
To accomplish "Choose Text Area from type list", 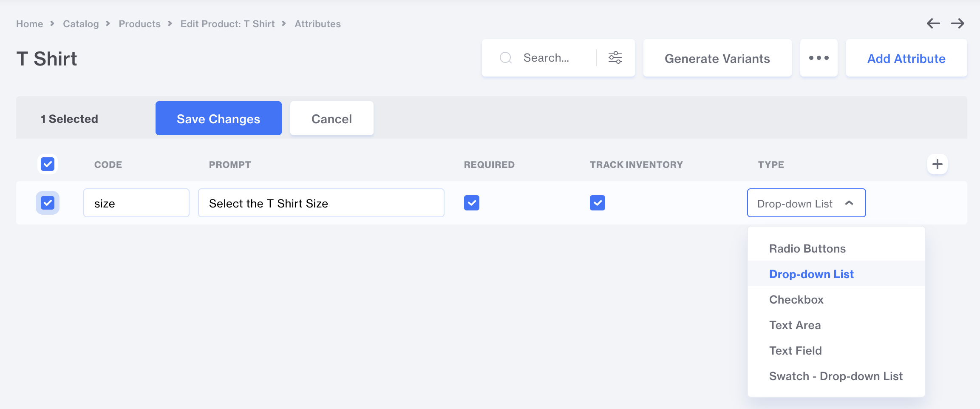I will tap(836, 325).
